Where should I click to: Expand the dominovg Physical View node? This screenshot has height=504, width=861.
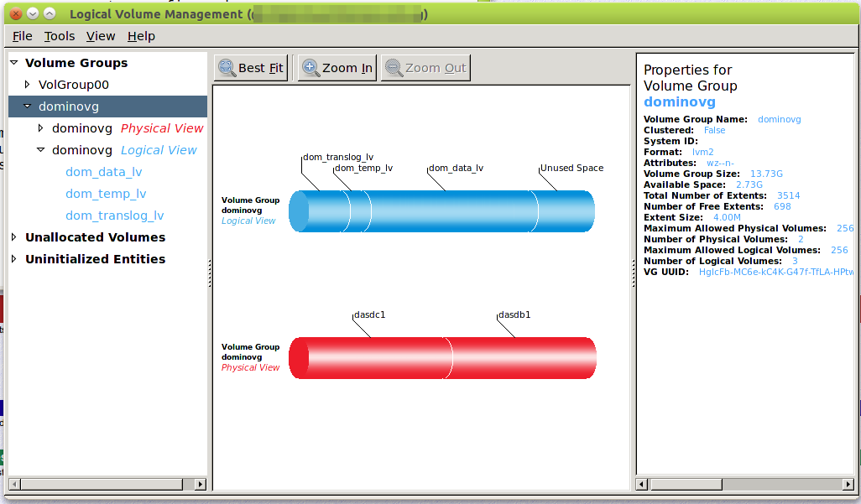pyautogui.click(x=41, y=128)
